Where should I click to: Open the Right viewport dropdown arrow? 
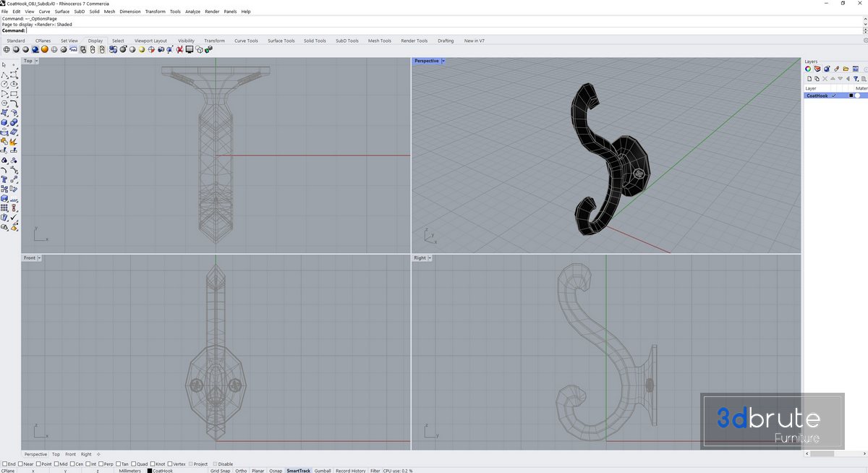pyautogui.click(x=430, y=258)
